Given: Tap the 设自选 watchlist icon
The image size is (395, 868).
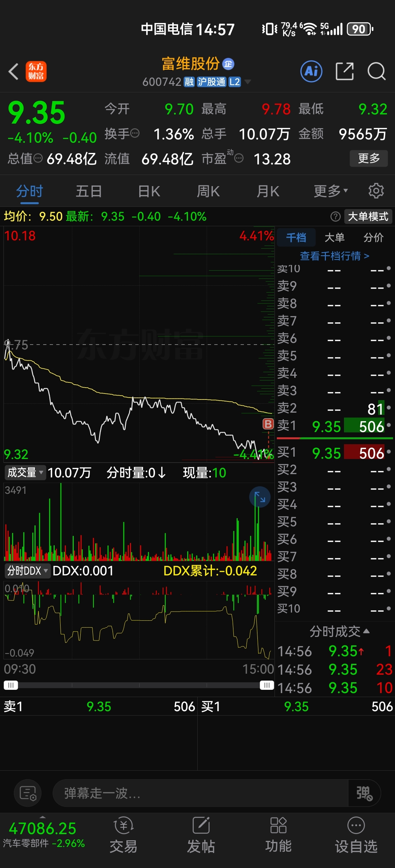Looking at the screenshot, I should pyautogui.click(x=356, y=835).
